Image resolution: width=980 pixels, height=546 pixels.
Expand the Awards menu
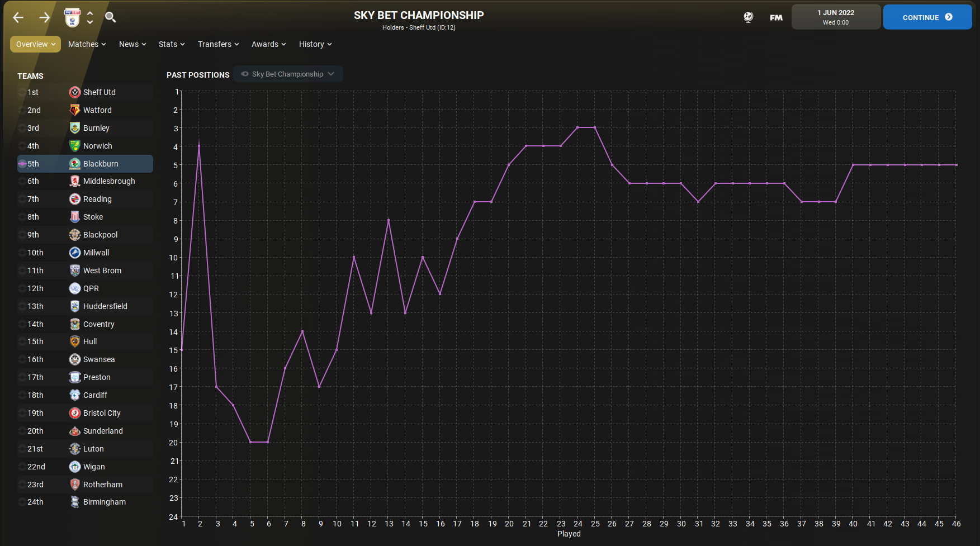(x=268, y=44)
